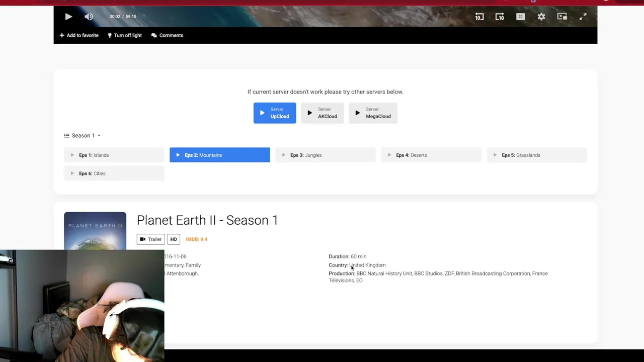644x362 pixels.
Task: Play Eps 5: Grasslands
Action: (537, 155)
